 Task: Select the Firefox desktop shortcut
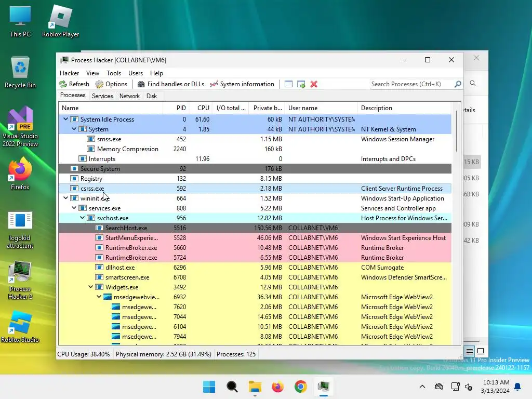point(20,174)
